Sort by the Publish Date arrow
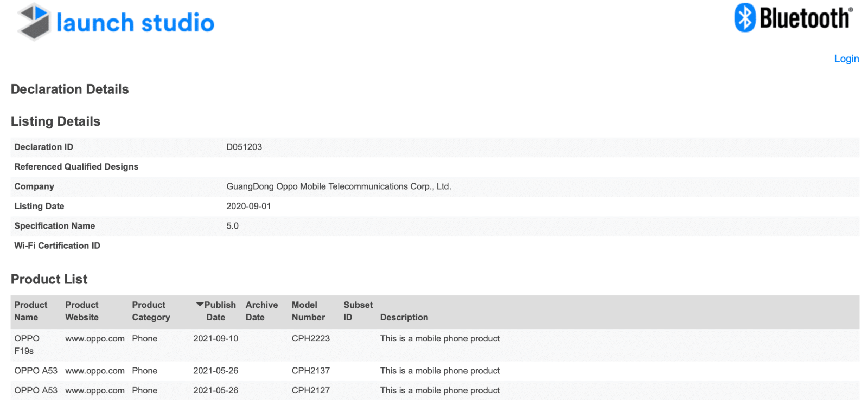The height and width of the screenshot is (400, 868). (x=200, y=305)
